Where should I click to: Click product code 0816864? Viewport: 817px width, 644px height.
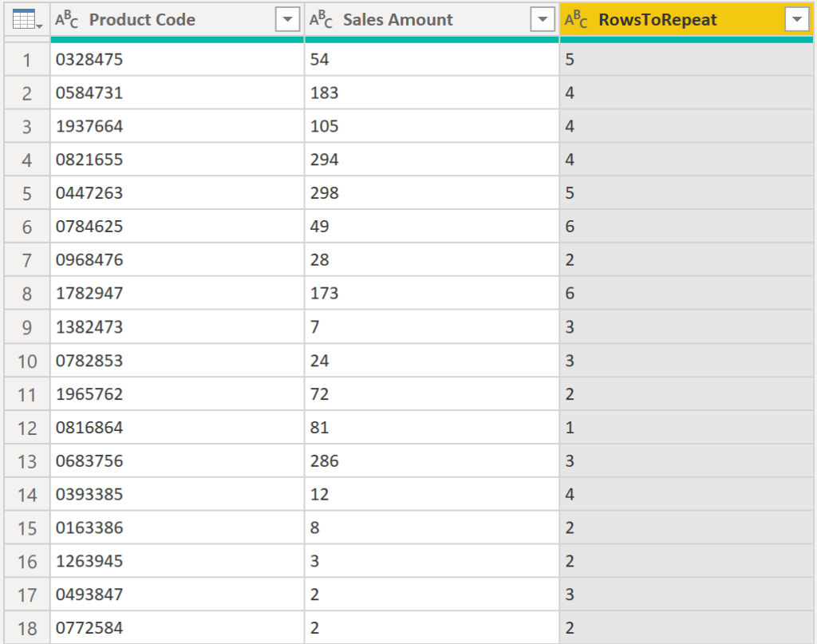coord(89,427)
